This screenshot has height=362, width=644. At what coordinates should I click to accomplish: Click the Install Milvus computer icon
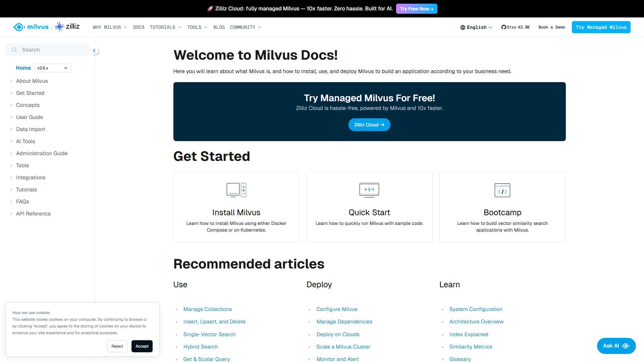pos(236,190)
